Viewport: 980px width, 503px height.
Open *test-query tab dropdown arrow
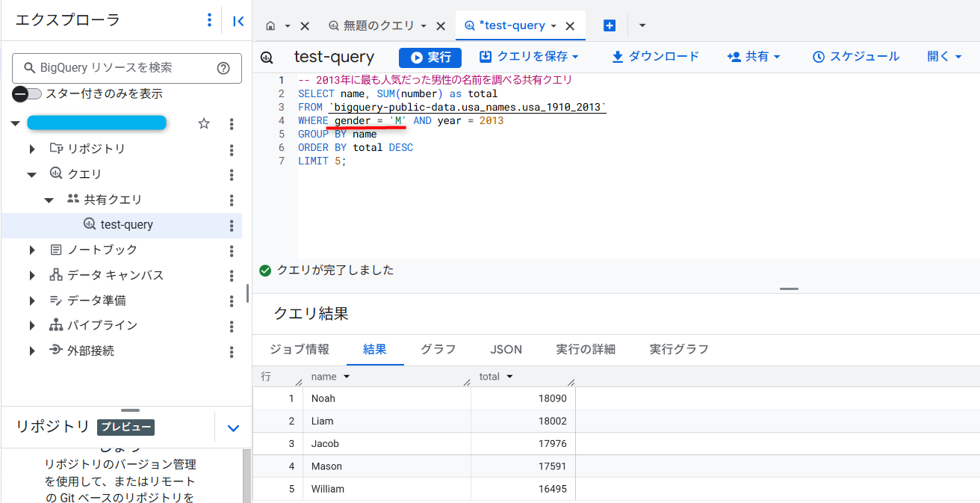click(553, 26)
